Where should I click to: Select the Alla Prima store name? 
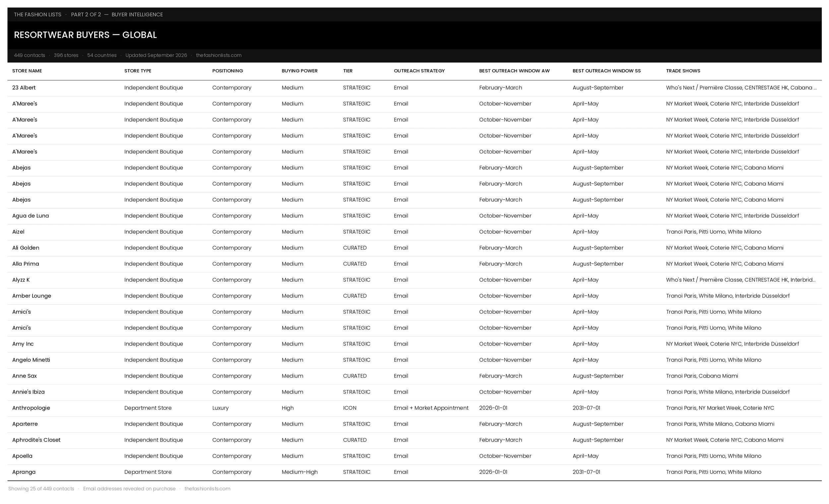(x=26, y=264)
